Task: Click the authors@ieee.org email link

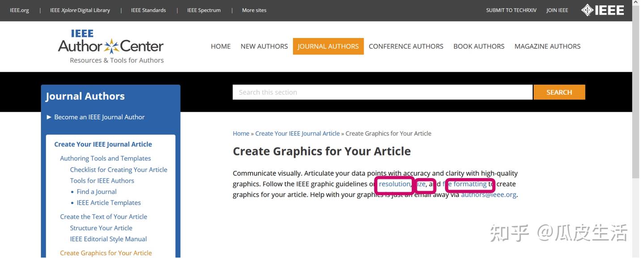Action: pyautogui.click(x=488, y=195)
